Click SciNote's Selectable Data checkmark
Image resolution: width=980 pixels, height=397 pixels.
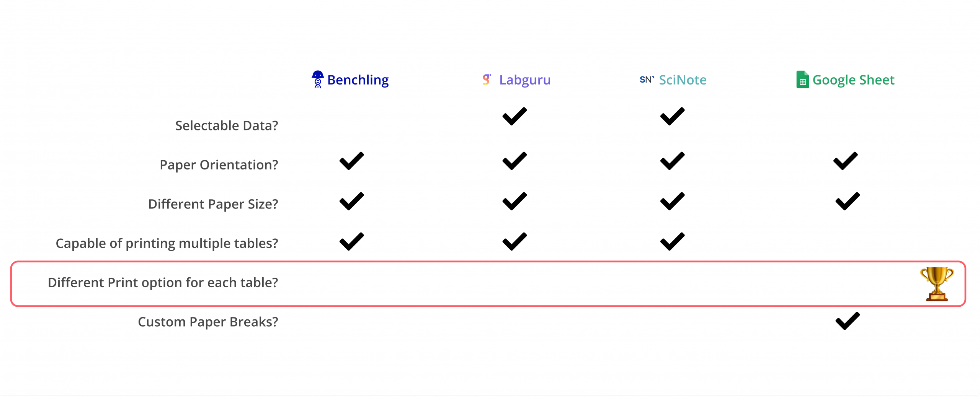(x=672, y=116)
